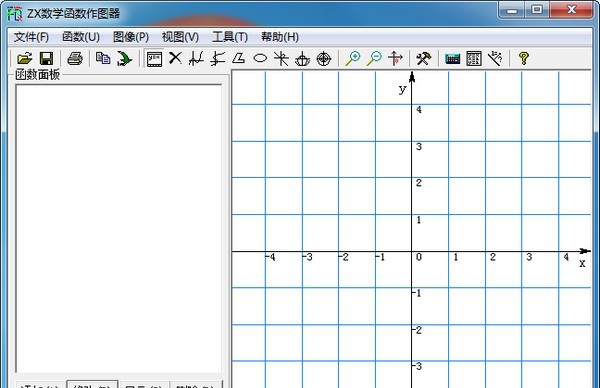Click the yellow question mark help icon
The height and width of the screenshot is (388, 600).
click(524, 59)
